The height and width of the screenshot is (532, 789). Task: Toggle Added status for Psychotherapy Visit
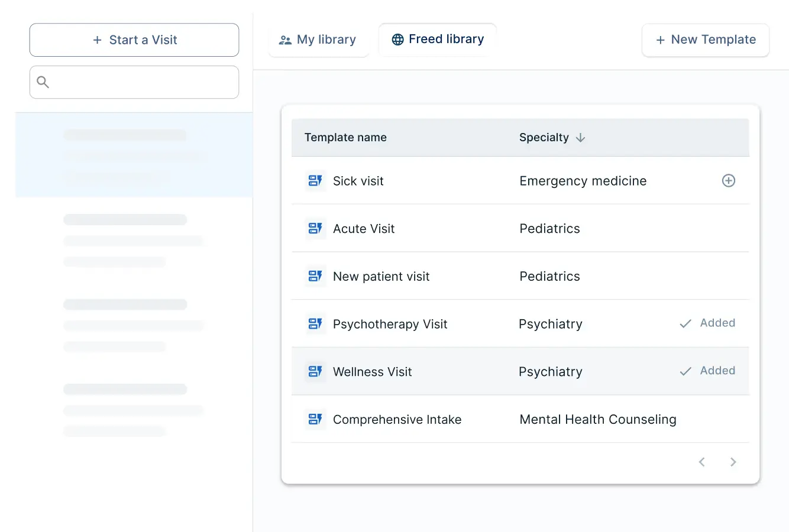[x=708, y=323]
